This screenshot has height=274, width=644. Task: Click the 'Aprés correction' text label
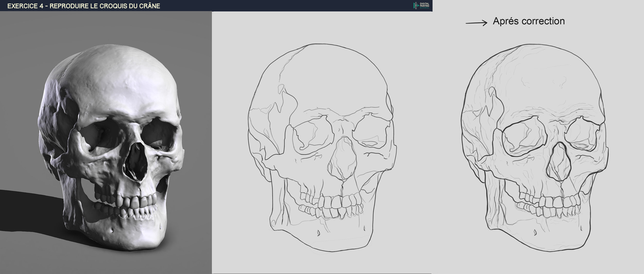click(x=529, y=21)
